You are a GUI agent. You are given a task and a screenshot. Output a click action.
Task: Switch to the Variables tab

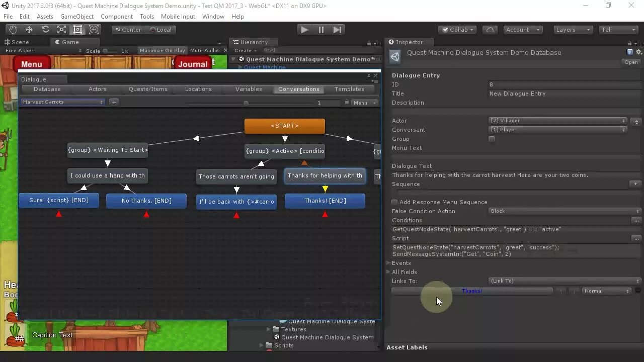coord(249,89)
